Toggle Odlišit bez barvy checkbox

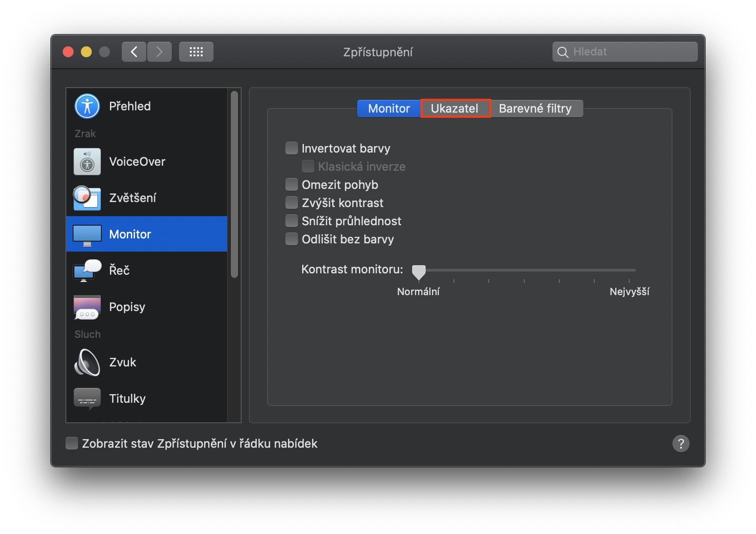click(x=292, y=239)
